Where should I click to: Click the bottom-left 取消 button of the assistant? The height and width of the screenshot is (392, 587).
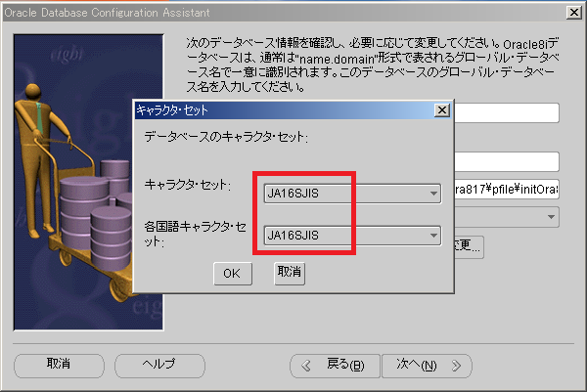(59, 365)
